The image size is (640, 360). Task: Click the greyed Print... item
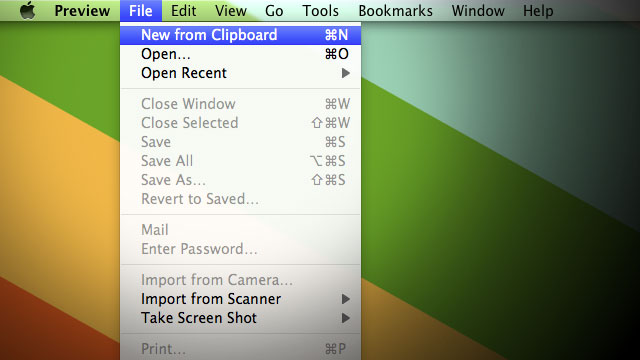point(240,349)
